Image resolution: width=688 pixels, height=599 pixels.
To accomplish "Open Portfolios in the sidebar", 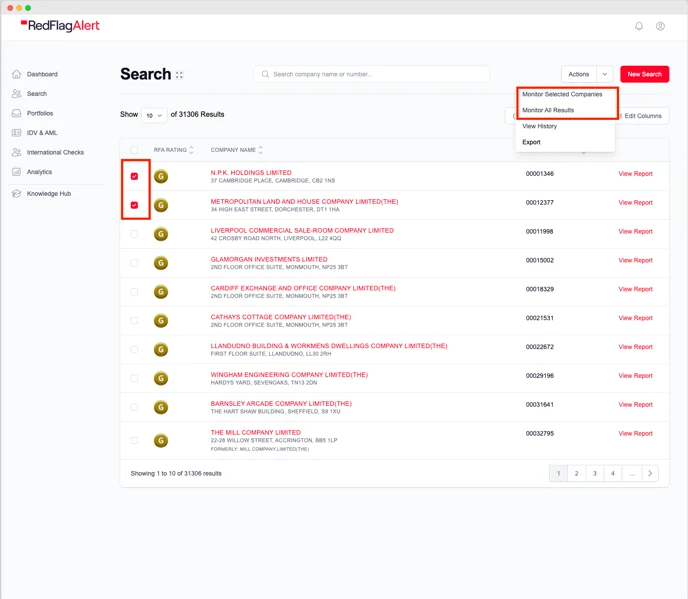I will coord(39,113).
